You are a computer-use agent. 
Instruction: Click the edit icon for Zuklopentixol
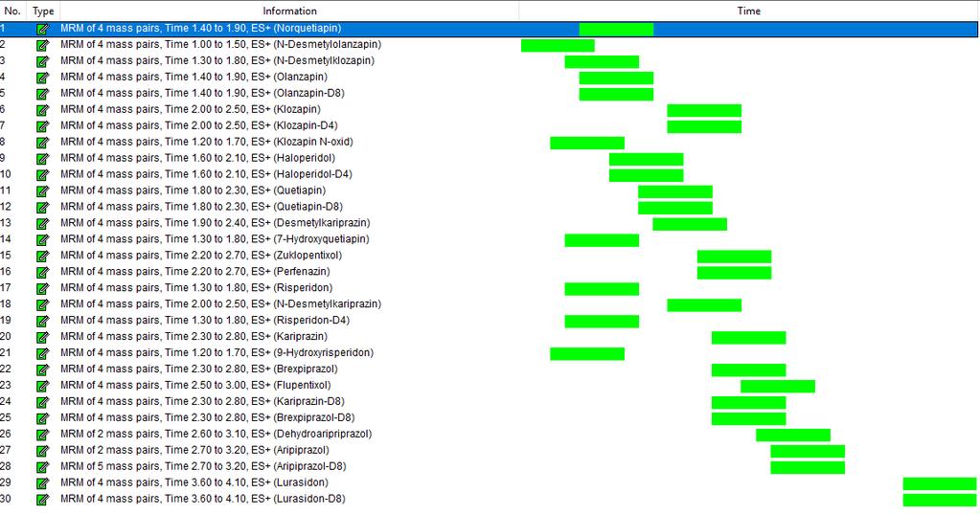(42, 256)
